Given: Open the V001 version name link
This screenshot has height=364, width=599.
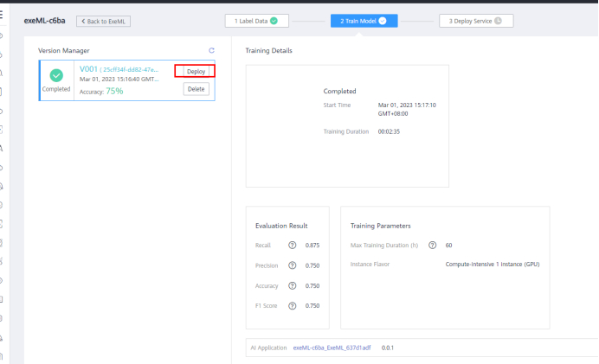Looking at the screenshot, I should 88,69.
